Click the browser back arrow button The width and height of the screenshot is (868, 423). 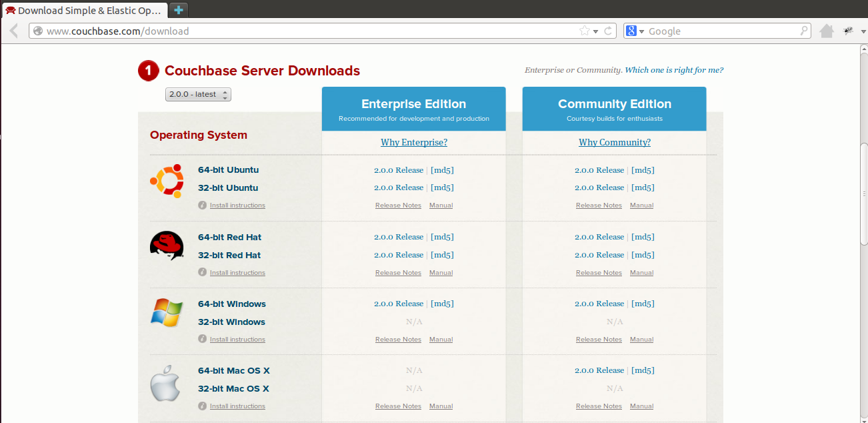click(x=13, y=31)
